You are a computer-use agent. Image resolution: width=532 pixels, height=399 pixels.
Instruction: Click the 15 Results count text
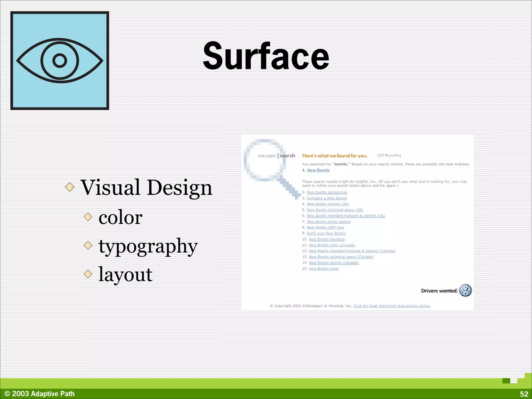[389, 155]
